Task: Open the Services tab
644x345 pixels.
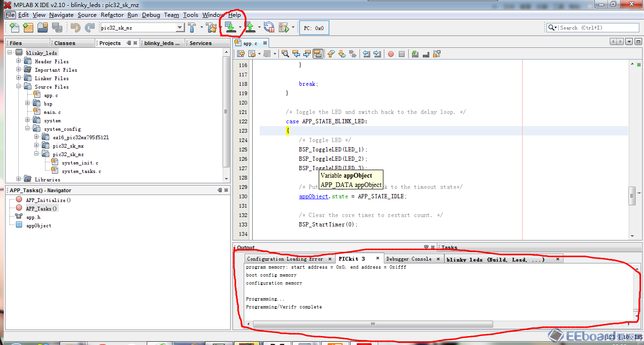Action: [x=201, y=43]
